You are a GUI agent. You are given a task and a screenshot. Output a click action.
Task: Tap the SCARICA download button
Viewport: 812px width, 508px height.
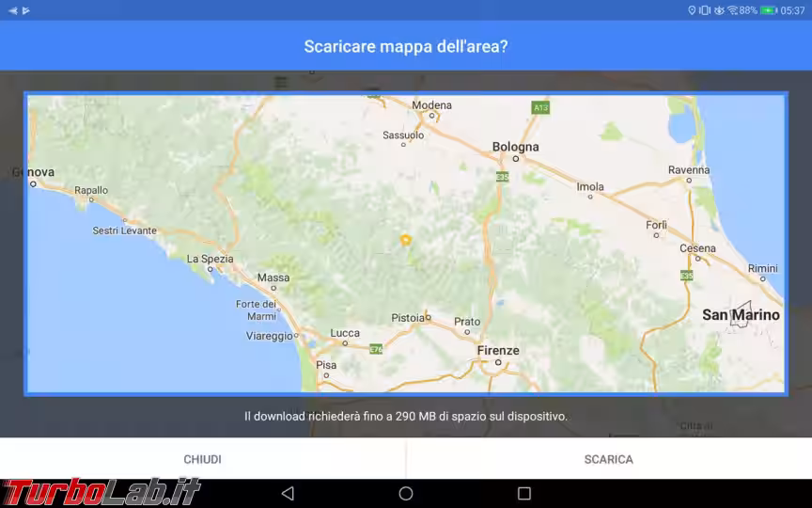(x=609, y=459)
